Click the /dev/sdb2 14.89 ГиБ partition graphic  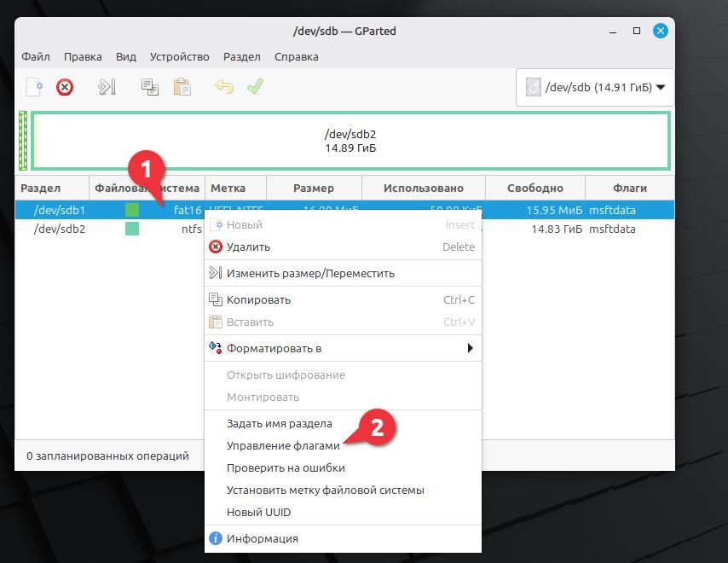[x=350, y=141]
